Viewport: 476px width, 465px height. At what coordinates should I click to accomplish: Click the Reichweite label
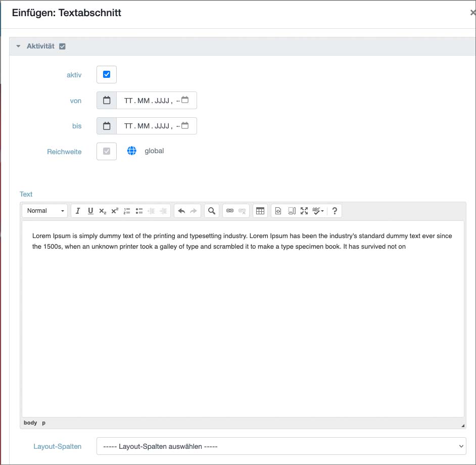tap(64, 152)
